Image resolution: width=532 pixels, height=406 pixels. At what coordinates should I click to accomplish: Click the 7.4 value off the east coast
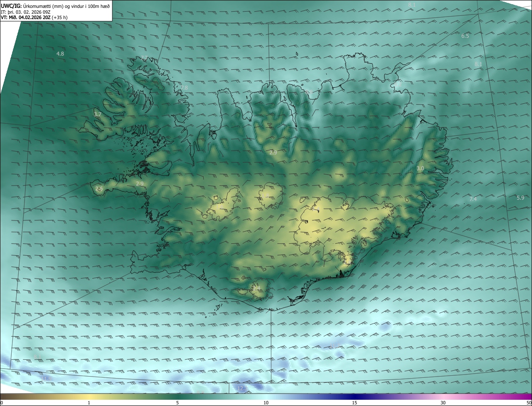click(x=473, y=199)
